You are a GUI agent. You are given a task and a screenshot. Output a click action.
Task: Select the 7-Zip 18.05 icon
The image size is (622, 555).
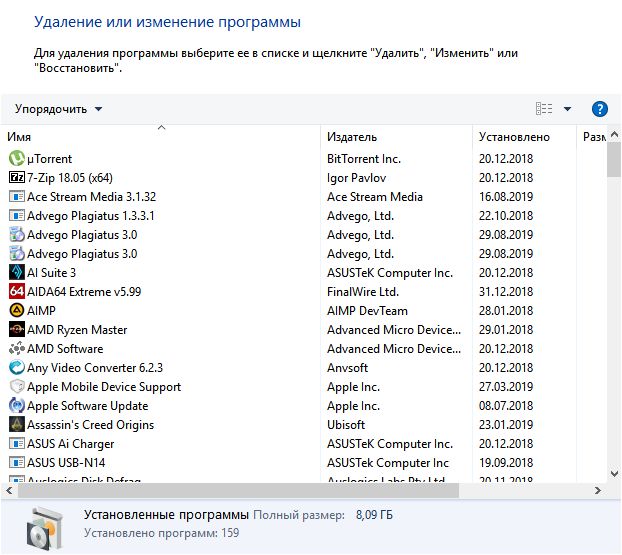pos(17,177)
